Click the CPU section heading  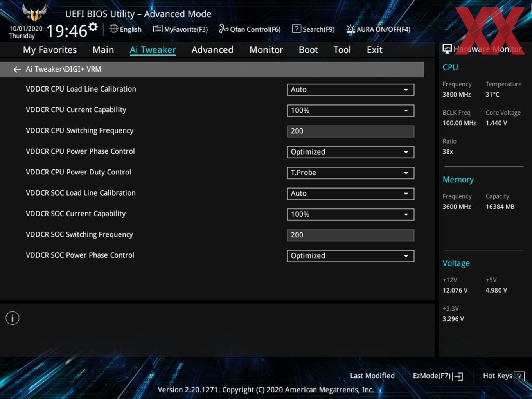[450, 67]
